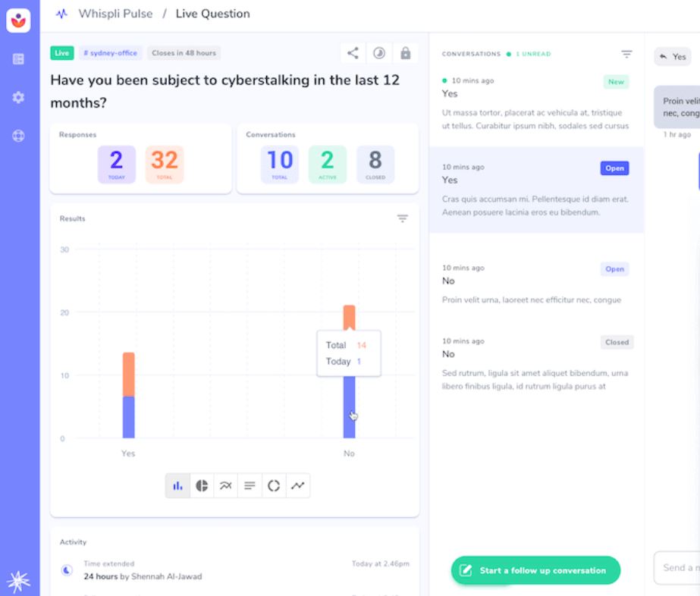Click the Whispli Pulse breadcrumb

point(115,14)
